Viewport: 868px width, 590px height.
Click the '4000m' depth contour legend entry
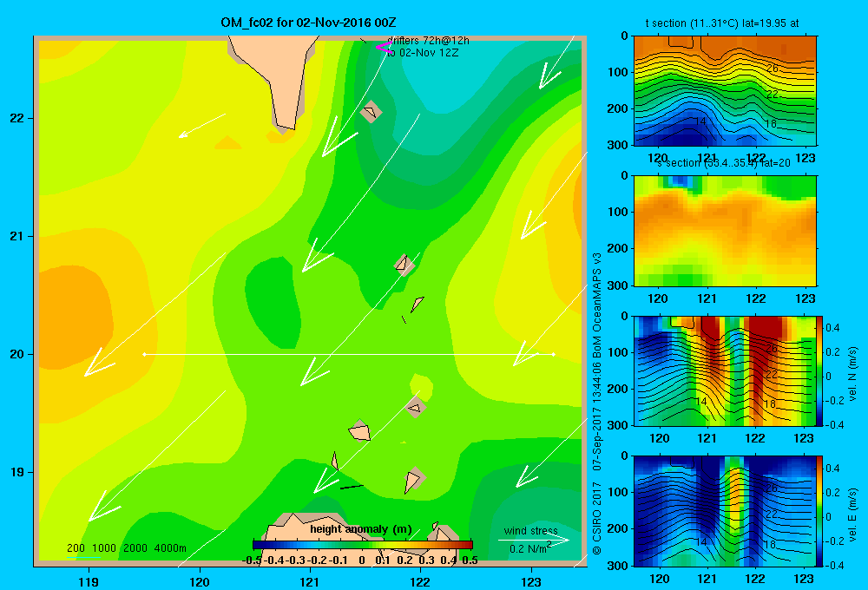point(170,548)
